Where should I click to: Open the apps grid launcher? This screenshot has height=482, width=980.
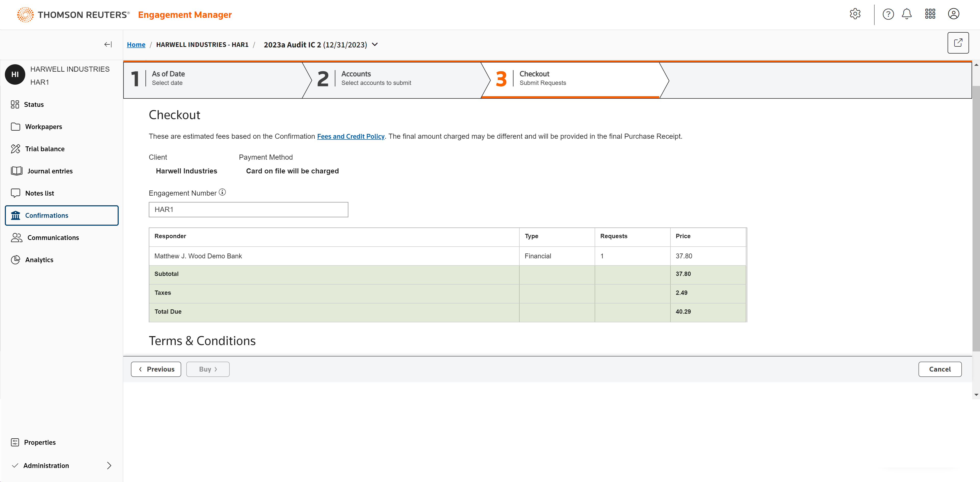pos(930,14)
